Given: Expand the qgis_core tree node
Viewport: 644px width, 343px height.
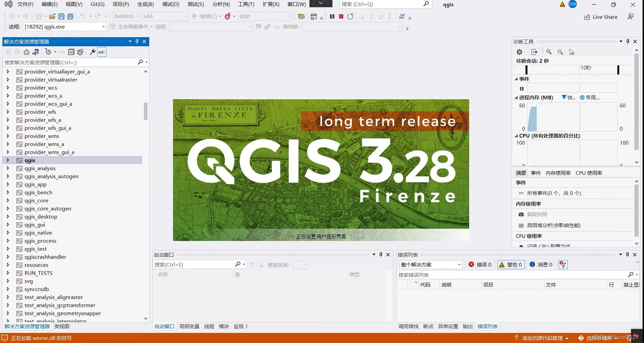Looking at the screenshot, I should (x=8, y=200).
